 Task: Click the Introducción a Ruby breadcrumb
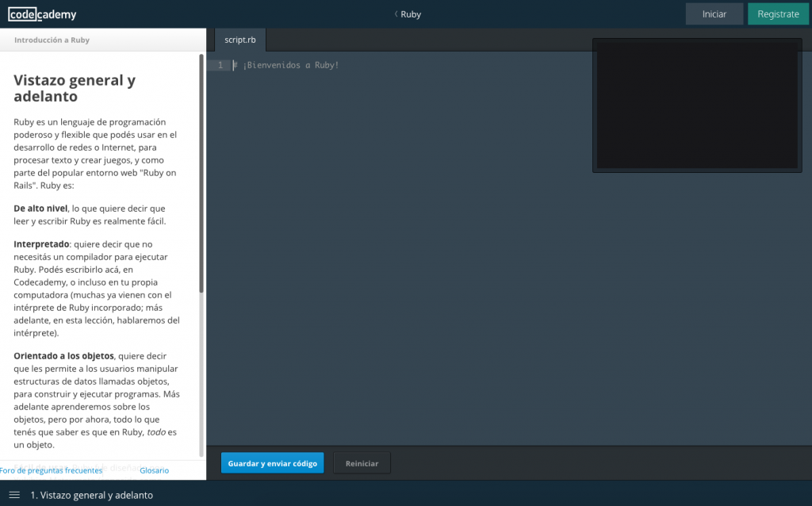click(x=52, y=40)
